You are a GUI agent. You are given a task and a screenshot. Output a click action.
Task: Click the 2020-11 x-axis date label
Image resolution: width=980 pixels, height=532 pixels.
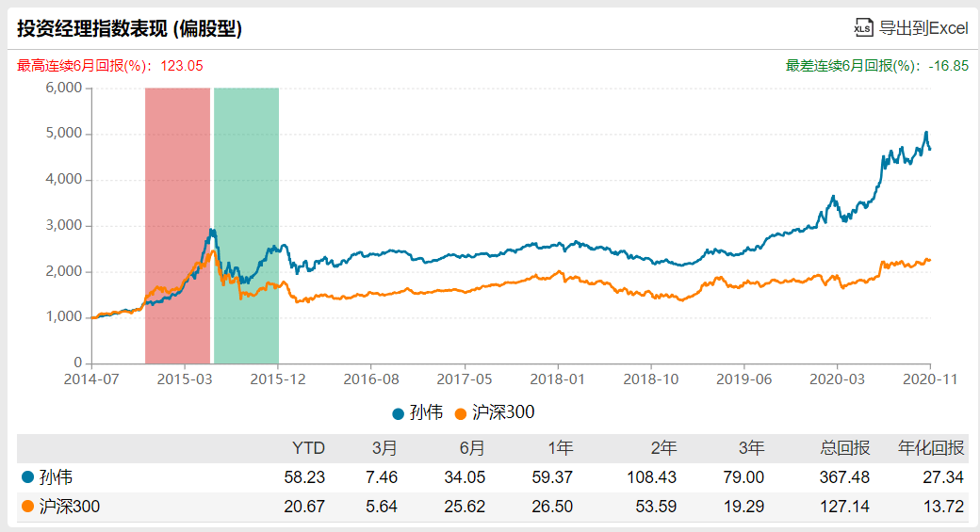[x=929, y=379]
